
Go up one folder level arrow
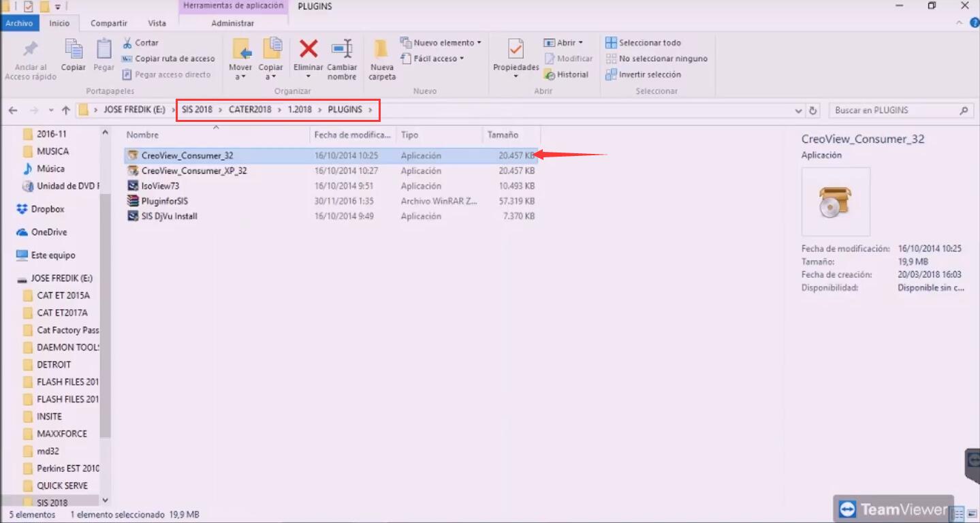point(66,110)
